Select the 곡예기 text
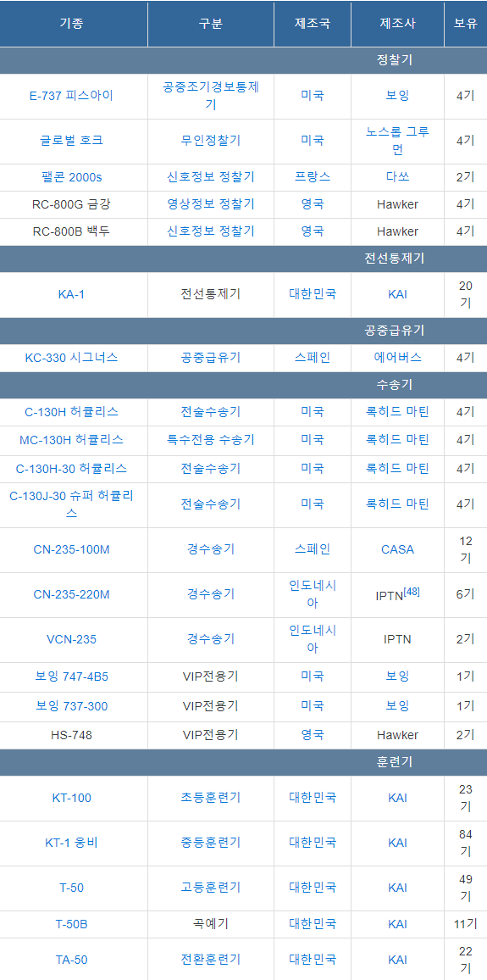 pyautogui.click(x=210, y=924)
